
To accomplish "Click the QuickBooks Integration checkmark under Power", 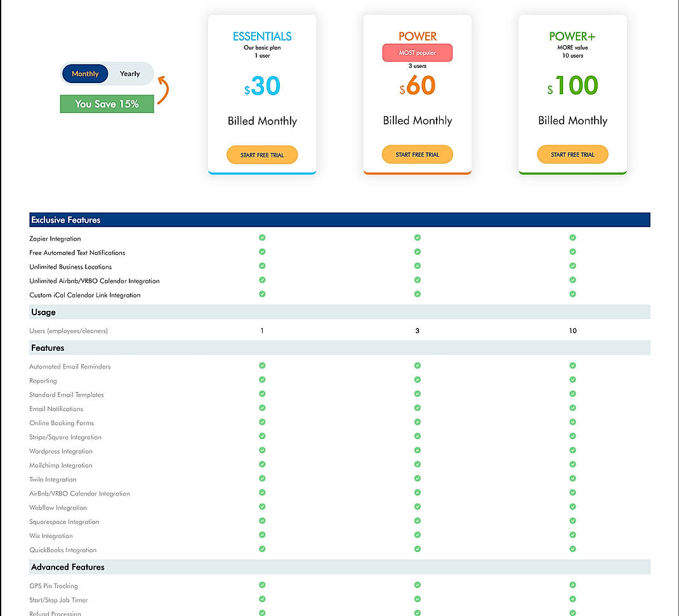I will (417, 549).
